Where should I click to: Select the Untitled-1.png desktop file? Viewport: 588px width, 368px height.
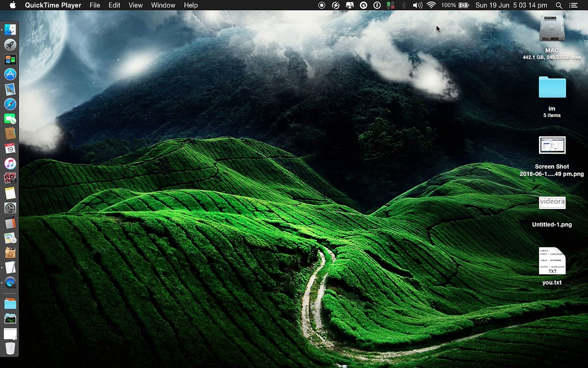(552, 202)
